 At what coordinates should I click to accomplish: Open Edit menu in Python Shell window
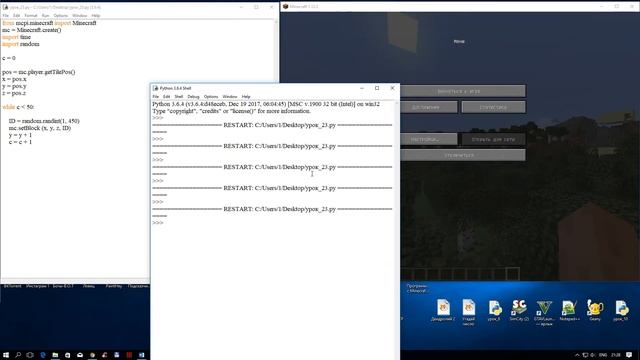pos(167,97)
